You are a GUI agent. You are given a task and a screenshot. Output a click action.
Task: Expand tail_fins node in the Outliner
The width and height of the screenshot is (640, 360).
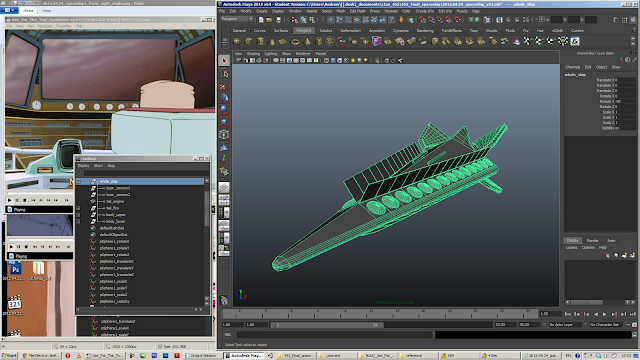pos(79,208)
